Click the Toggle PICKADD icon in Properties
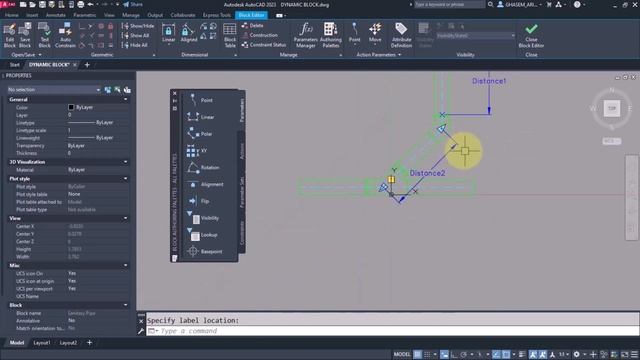The image size is (640, 360). coord(108,90)
